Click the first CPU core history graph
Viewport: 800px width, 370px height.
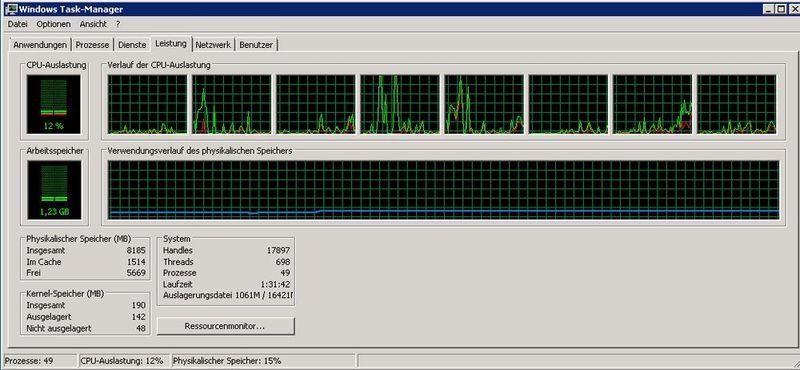[x=147, y=105]
